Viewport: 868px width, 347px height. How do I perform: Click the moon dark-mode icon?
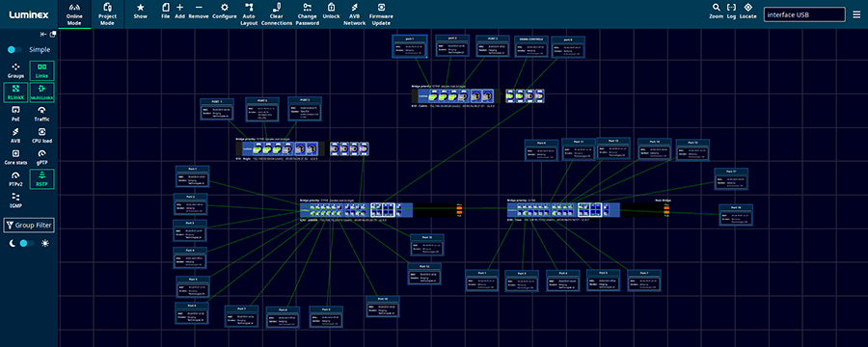13,244
